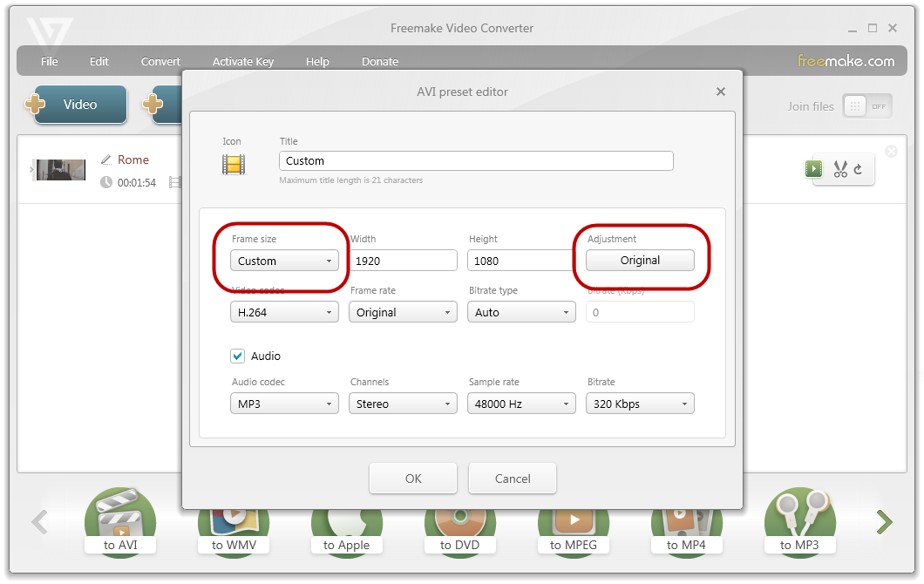Viewport: 924px width, 584px height.
Task: Expand the Channels Stereo dropdown
Action: (403, 404)
